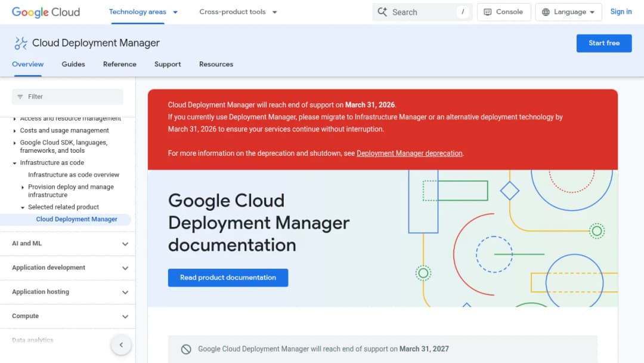Screen dimensions: 644x363
Task: Open Infrastructure as code overview item
Action: [x=73, y=175]
